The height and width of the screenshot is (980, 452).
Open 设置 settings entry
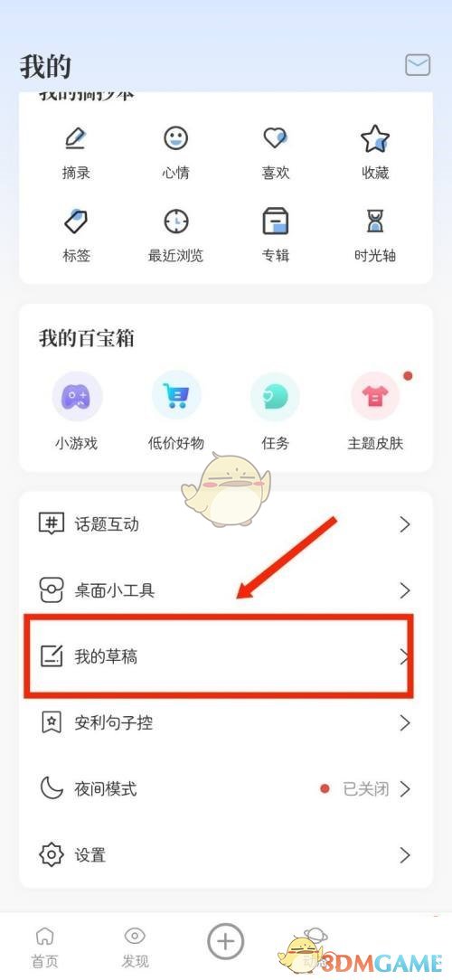pos(226,855)
